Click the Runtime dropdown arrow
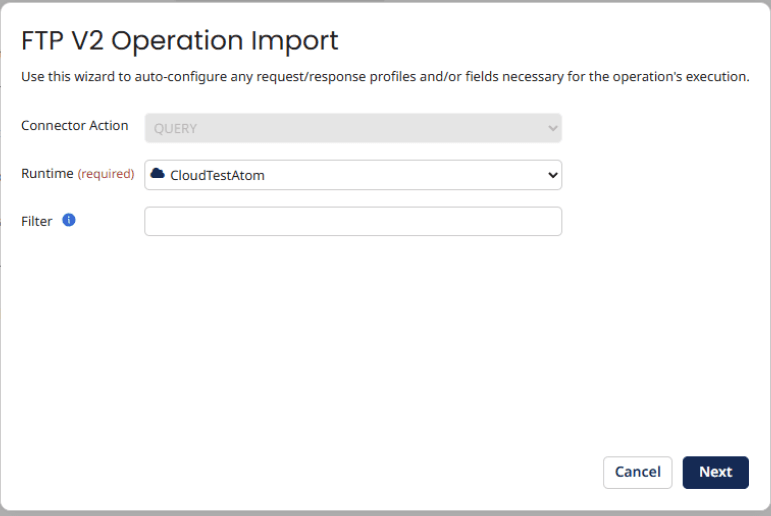The height and width of the screenshot is (516, 771). coord(552,175)
